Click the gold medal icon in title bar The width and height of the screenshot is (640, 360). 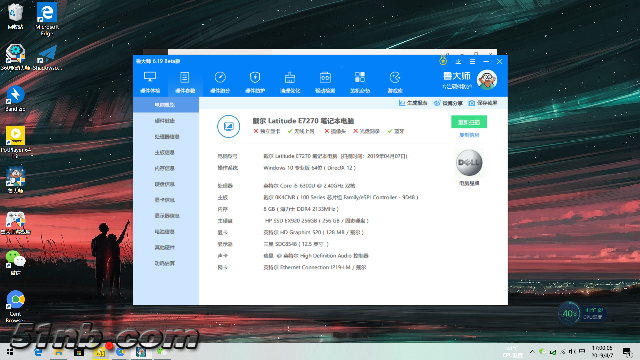coord(443,61)
